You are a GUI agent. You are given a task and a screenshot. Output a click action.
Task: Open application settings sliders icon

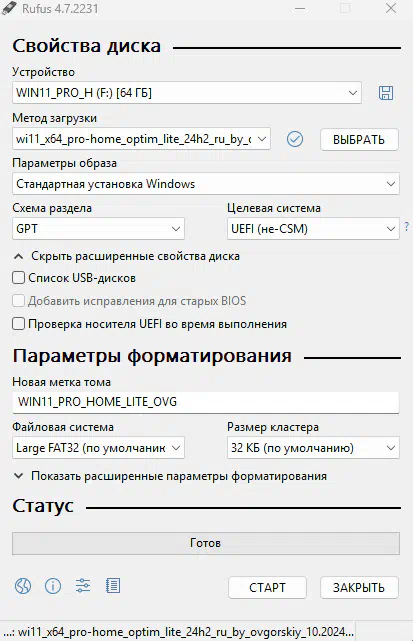83,586
